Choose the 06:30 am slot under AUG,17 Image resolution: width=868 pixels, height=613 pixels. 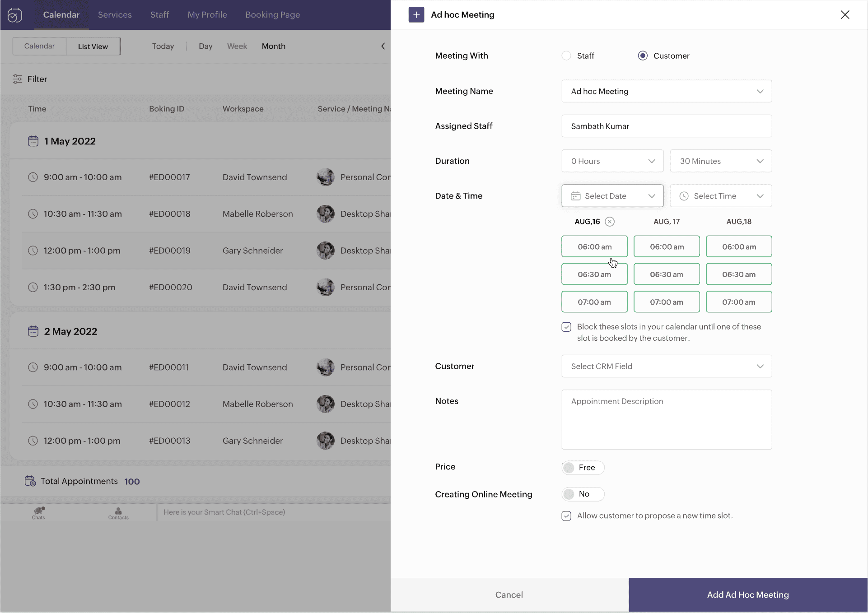667,274
